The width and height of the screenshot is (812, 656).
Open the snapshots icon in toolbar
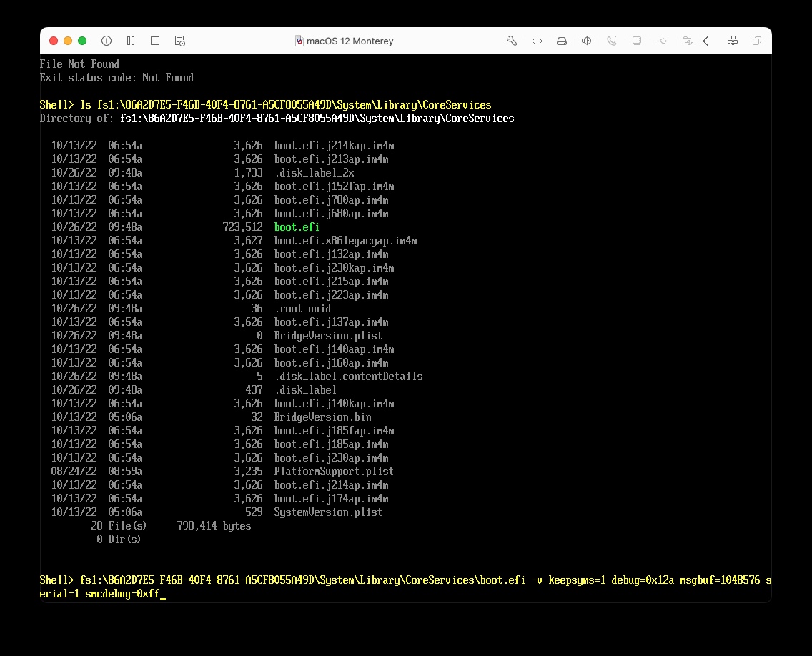point(179,41)
